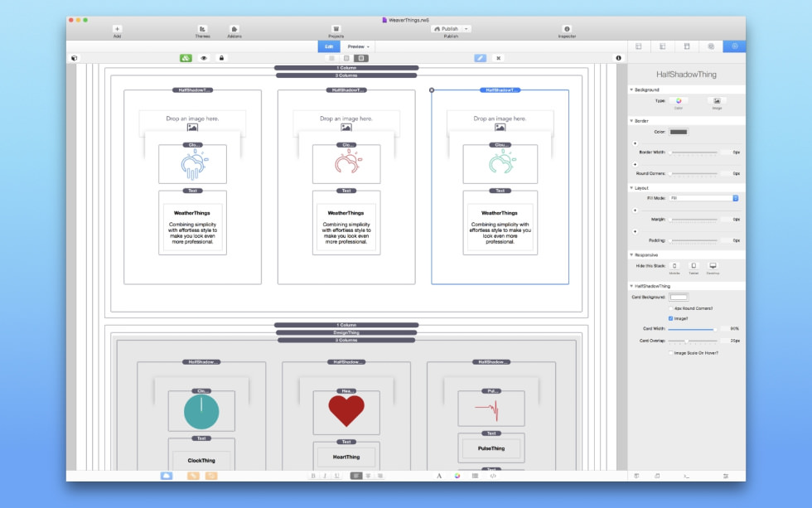
Task: Select the fourth inspector tab icon
Action: [711, 46]
